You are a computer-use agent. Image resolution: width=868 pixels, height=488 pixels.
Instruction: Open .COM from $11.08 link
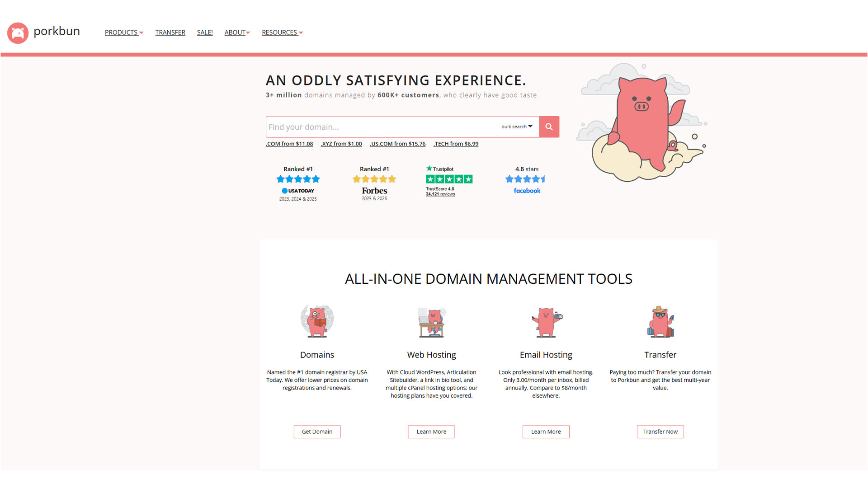tap(289, 144)
